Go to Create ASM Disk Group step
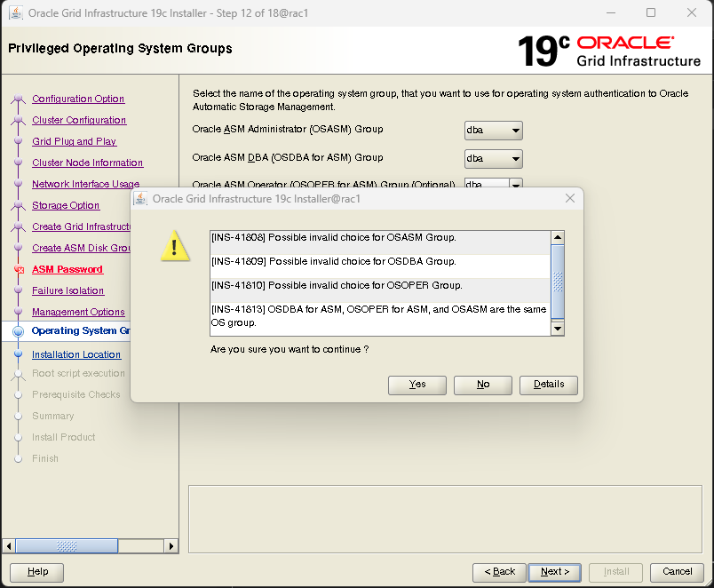 [x=81, y=248]
